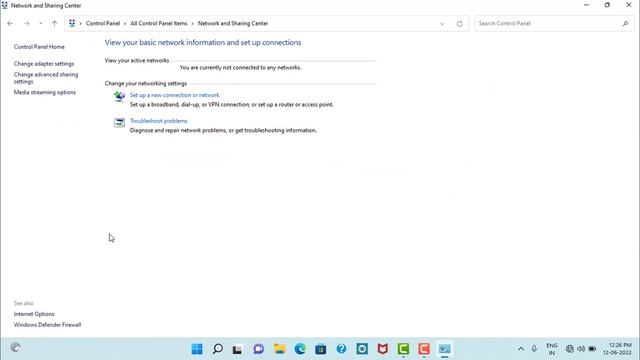
Task: Click the microphone tray icon
Action: (534, 349)
